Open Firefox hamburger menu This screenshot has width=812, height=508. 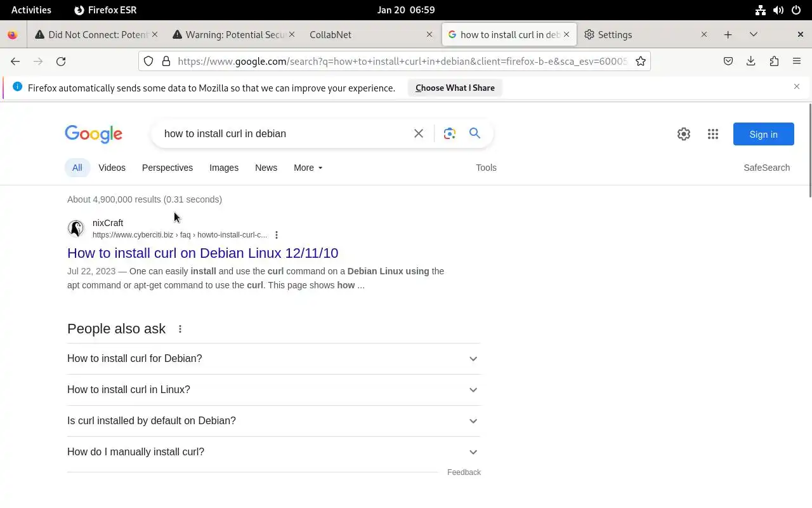tap(797, 61)
